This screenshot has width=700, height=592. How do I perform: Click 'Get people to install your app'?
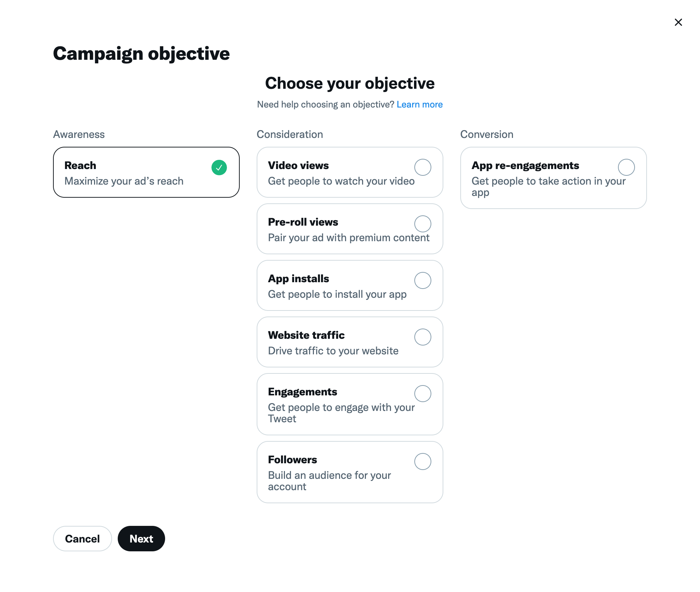pyautogui.click(x=337, y=294)
